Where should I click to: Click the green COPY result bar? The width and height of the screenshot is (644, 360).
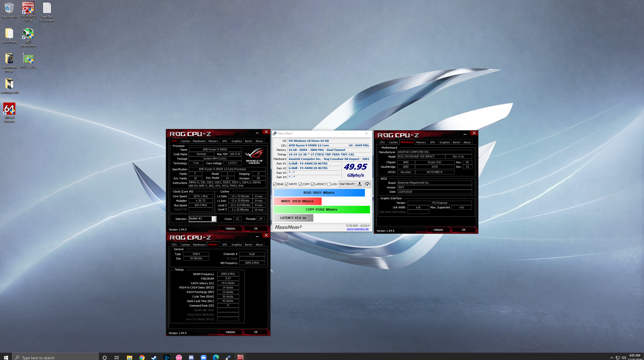(322, 209)
